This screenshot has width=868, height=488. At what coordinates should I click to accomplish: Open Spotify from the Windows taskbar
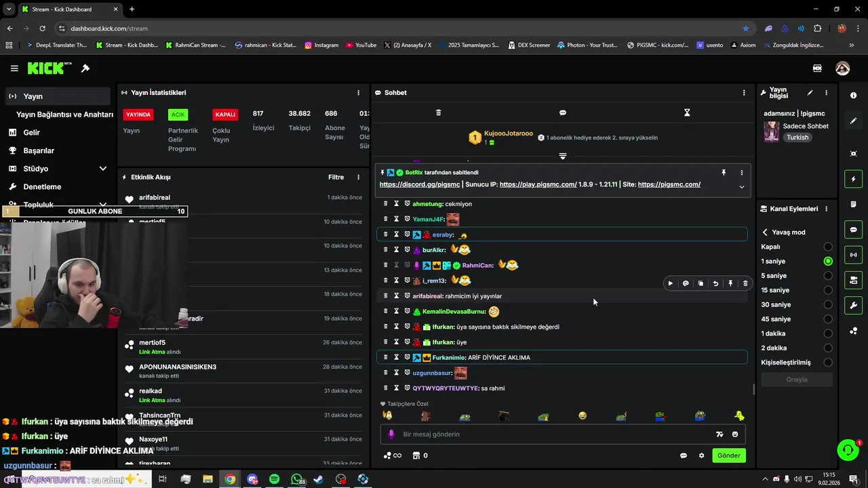(x=274, y=479)
